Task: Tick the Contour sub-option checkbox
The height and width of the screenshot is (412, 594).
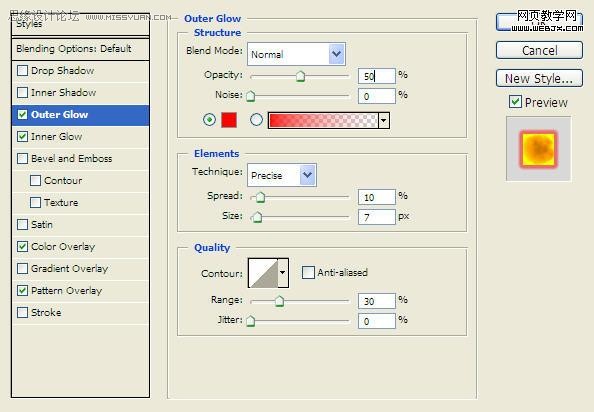Action: tap(35, 181)
